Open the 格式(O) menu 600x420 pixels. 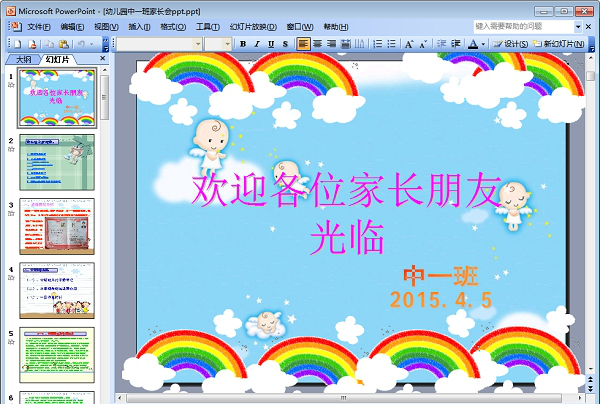coord(173,27)
